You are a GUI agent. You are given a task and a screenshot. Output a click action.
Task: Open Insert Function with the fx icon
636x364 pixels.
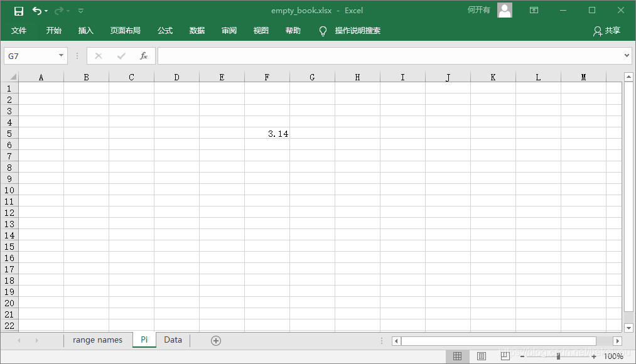coord(144,56)
